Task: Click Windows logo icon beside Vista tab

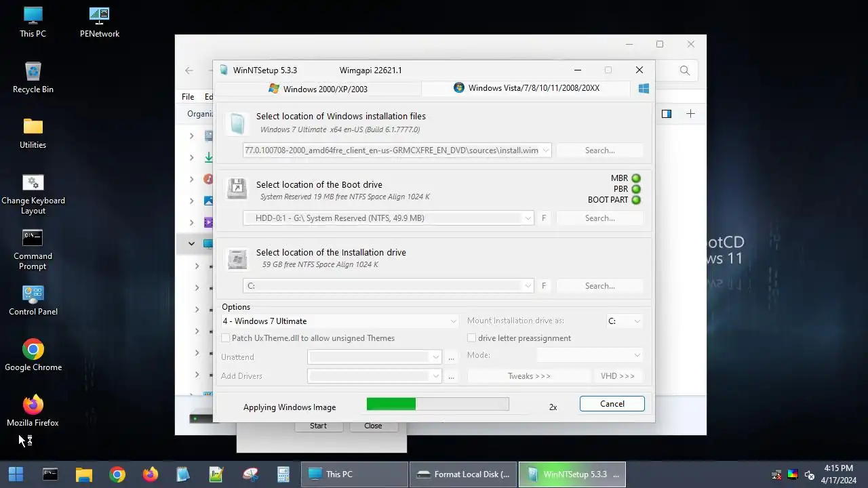Action: [x=644, y=88]
